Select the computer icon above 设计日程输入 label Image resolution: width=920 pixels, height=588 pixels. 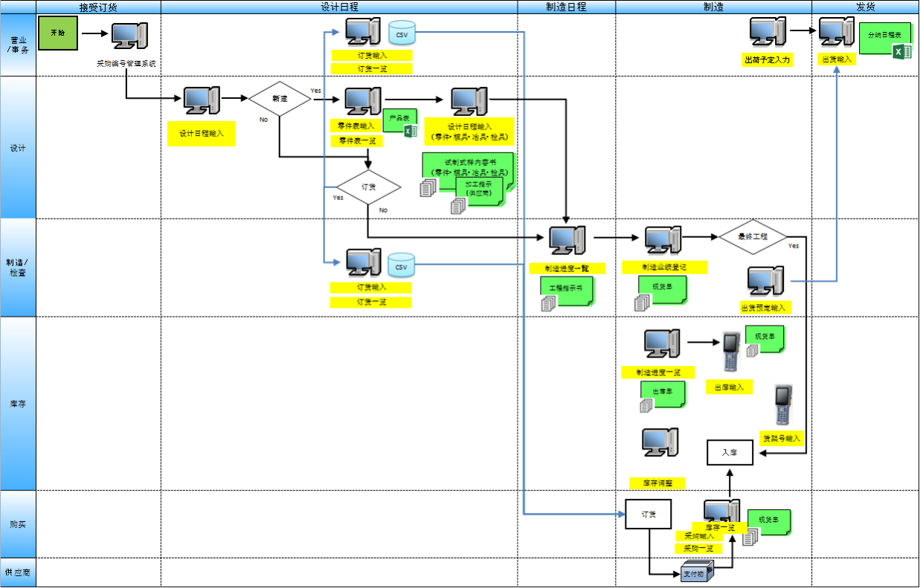point(201,100)
